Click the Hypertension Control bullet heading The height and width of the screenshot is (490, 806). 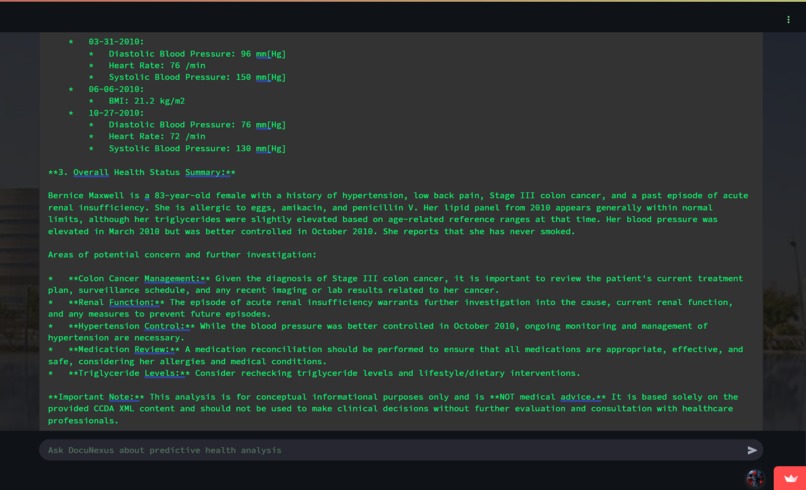coord(132,326)
